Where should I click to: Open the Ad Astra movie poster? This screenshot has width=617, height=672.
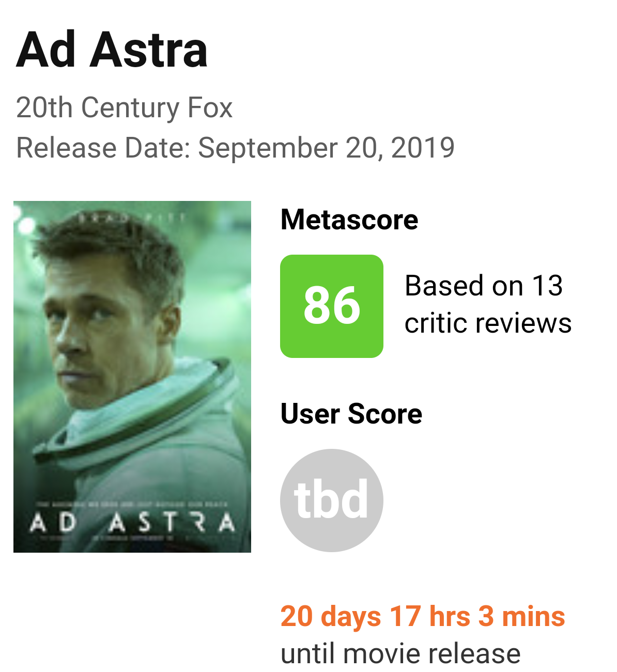132,376
